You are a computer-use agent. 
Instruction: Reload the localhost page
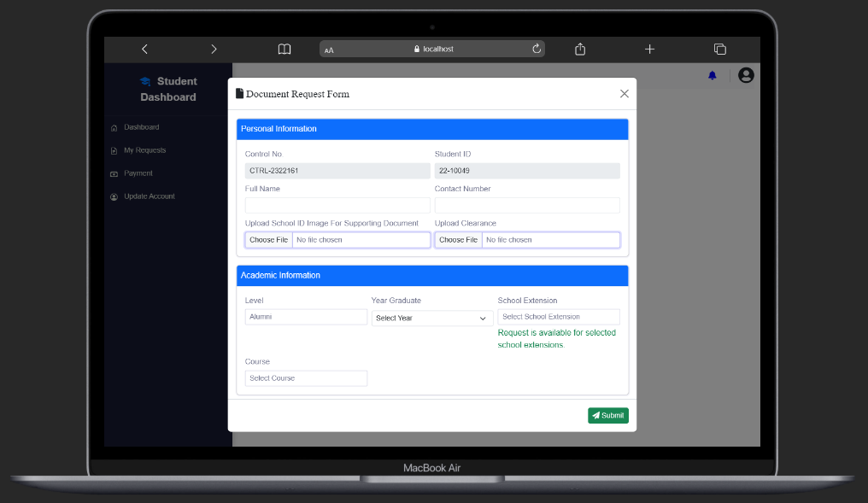[x=537, y=49]
